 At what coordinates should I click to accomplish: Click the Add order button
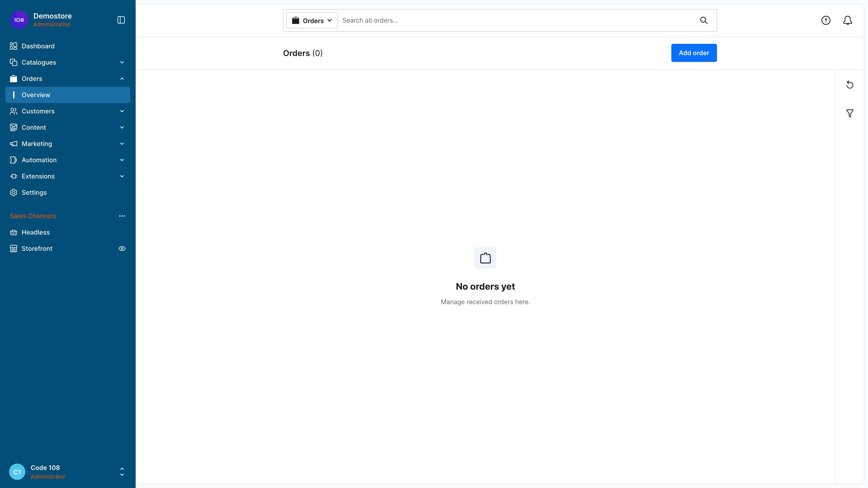tap(694, 53)
